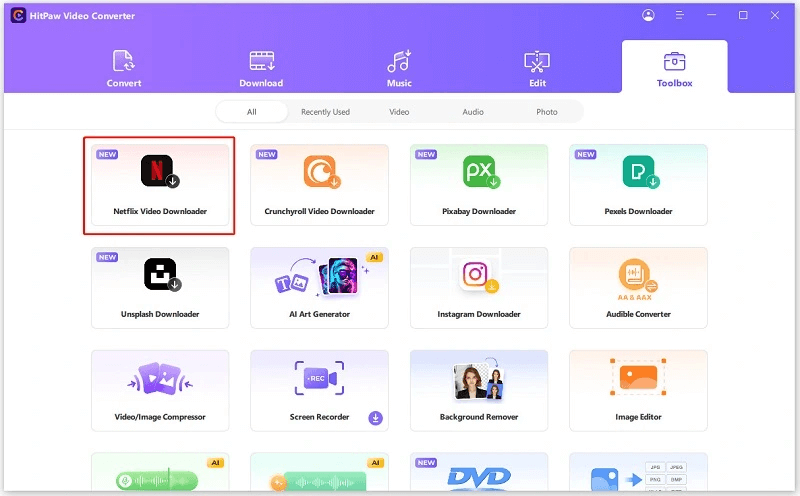800x496 pixels.
Task: Show only Audio tools
Action: [x=473, y=112]
